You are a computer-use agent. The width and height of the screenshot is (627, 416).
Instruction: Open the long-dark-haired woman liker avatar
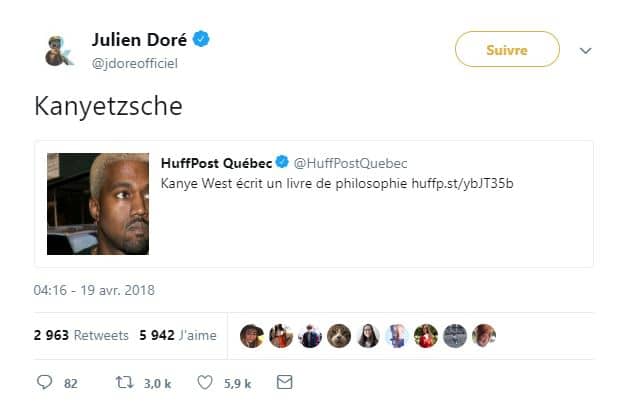coord(367,336)
